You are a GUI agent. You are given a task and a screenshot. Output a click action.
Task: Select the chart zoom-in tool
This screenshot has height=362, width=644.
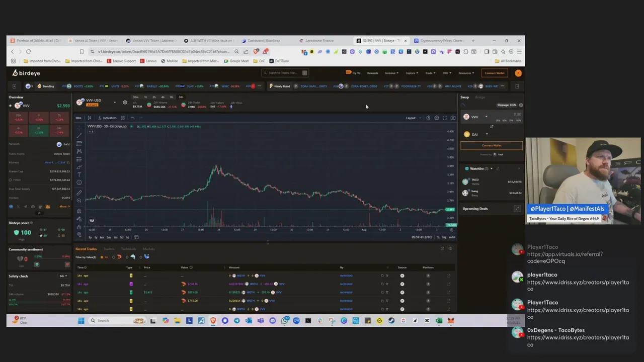click(x=79, y=201)
